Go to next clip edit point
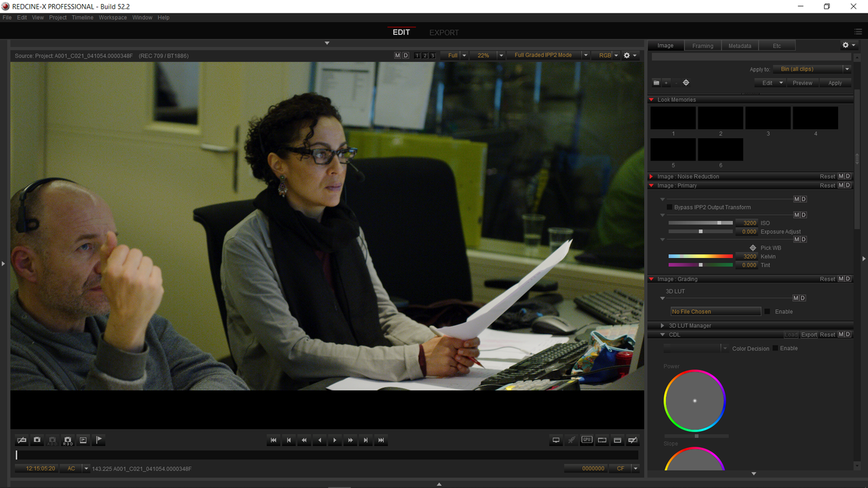Viewport: 868px width, 488px height. coord(366,440)
